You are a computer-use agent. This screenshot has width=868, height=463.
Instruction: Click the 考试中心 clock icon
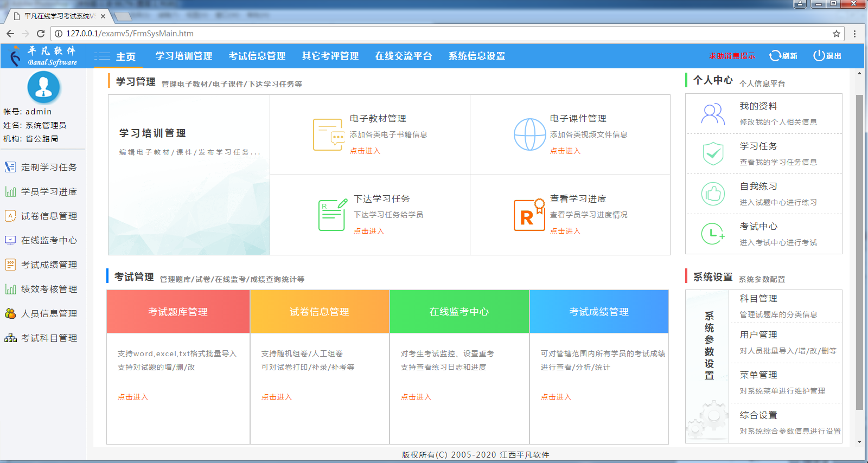point(713,234)
